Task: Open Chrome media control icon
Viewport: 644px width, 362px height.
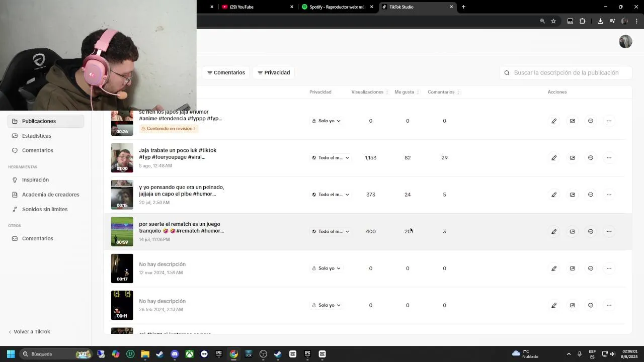Action: coord(612,21)
